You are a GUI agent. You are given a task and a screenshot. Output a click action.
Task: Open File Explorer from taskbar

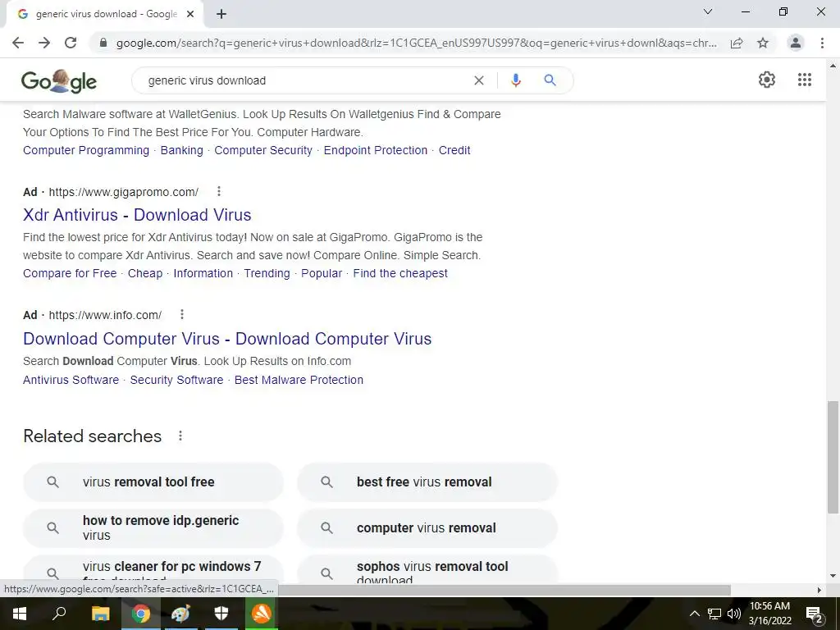pyautogui.click(x=100, y=614)
